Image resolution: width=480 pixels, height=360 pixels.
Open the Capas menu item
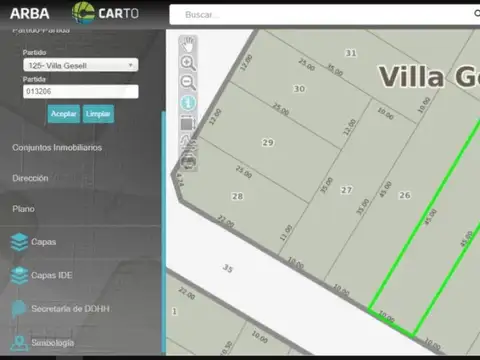(x=43, y=242)
